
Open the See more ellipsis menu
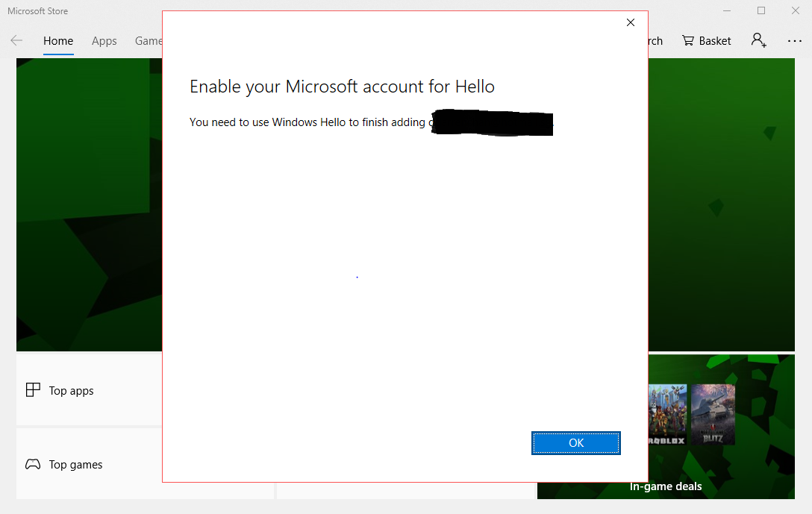pos(794,40)
